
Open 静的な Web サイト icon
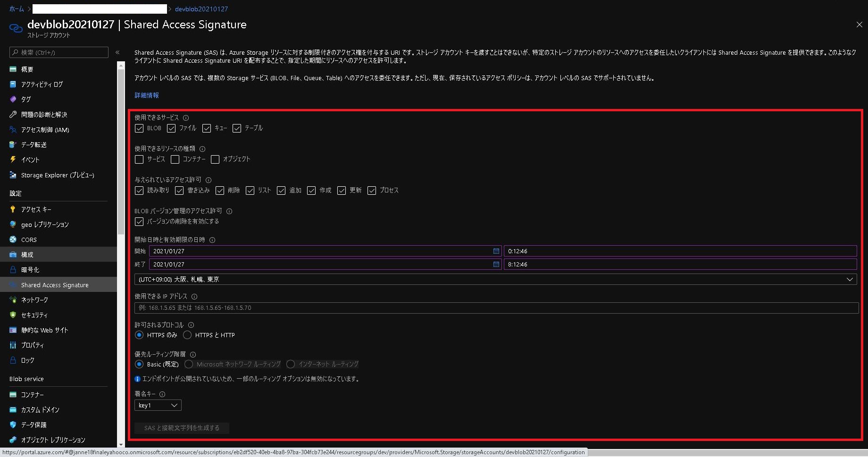tap(13, 330)
